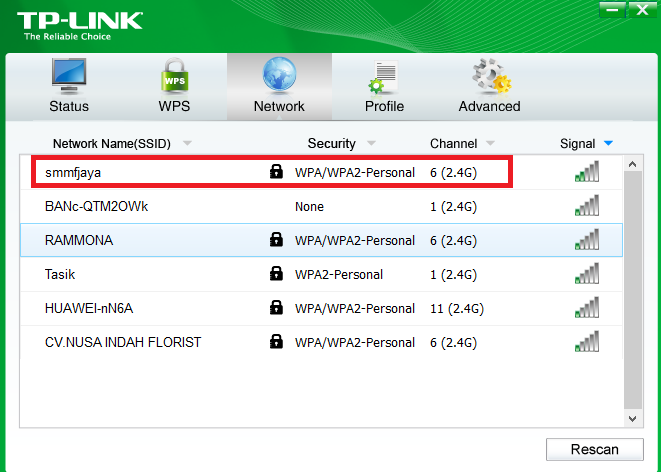Click the None security value of BANc-QTM2OWk
661x472 pixels.
coord(309,206)
